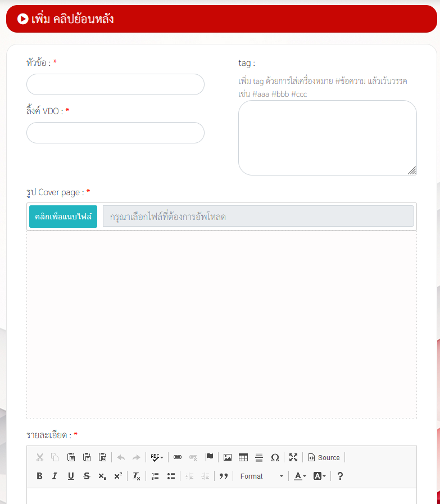
Task: Maximize the editor window
Action: coord(293,457)
